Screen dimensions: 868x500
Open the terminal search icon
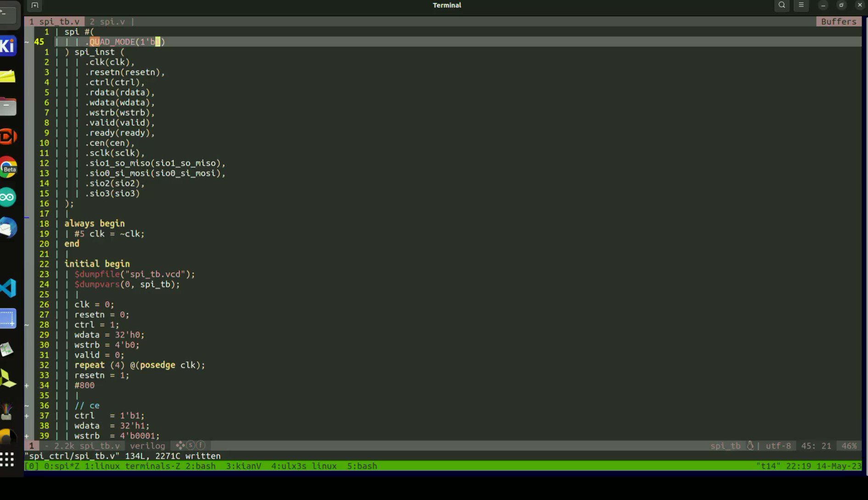coord(782,5)
